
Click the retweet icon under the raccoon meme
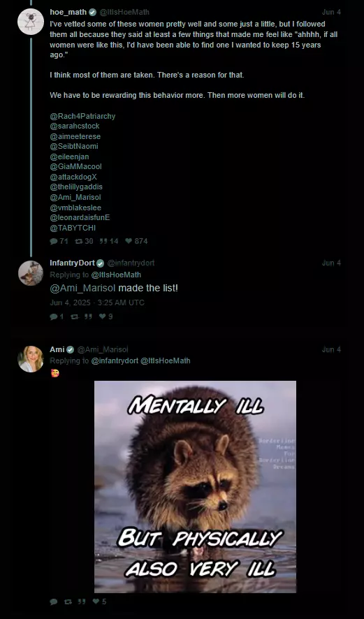pyautogui.click(x=68, y=602)
